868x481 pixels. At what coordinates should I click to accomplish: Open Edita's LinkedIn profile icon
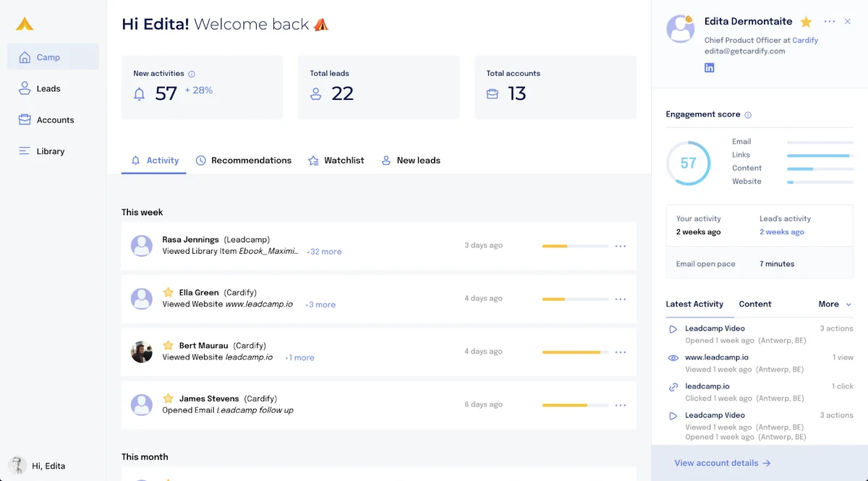[x=710, y=68]
